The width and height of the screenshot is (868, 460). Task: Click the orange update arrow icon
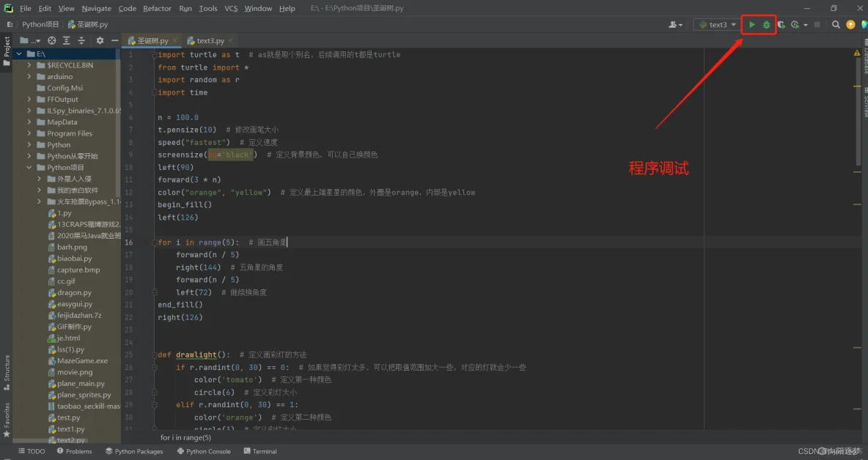[851, 24]
